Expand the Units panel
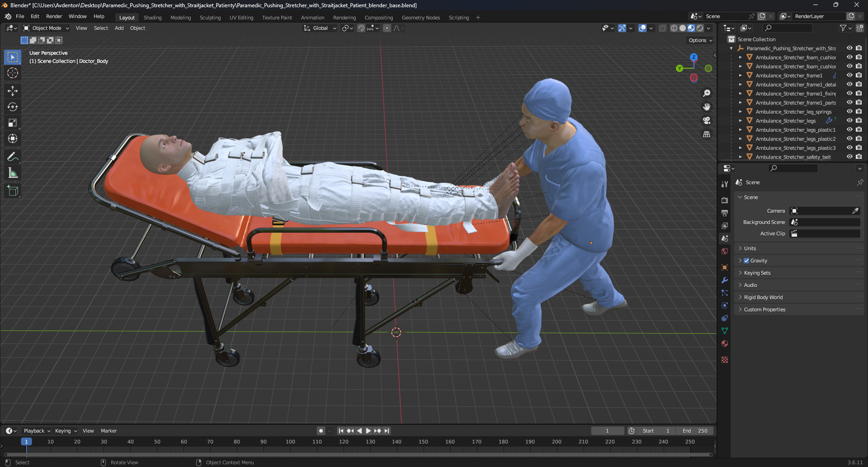 tap(750, 248)
